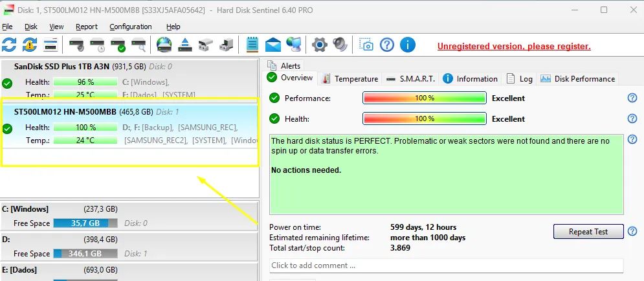
Task: Click the 'No actions needed.' text
Action: pos(306,170)
